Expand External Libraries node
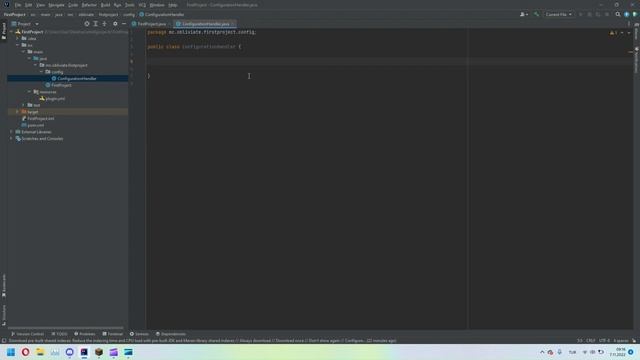The image size is (640, 360). tap(11, 132)
